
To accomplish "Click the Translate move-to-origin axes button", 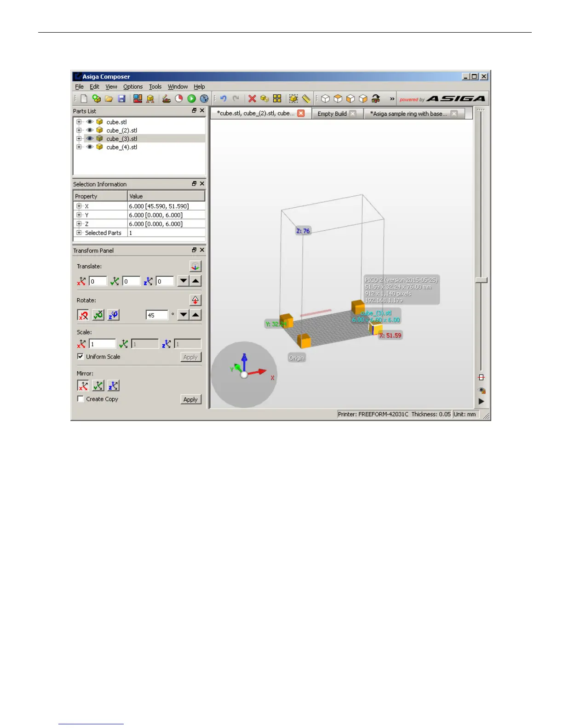I will pyautogui.click(x=195, y=266).
